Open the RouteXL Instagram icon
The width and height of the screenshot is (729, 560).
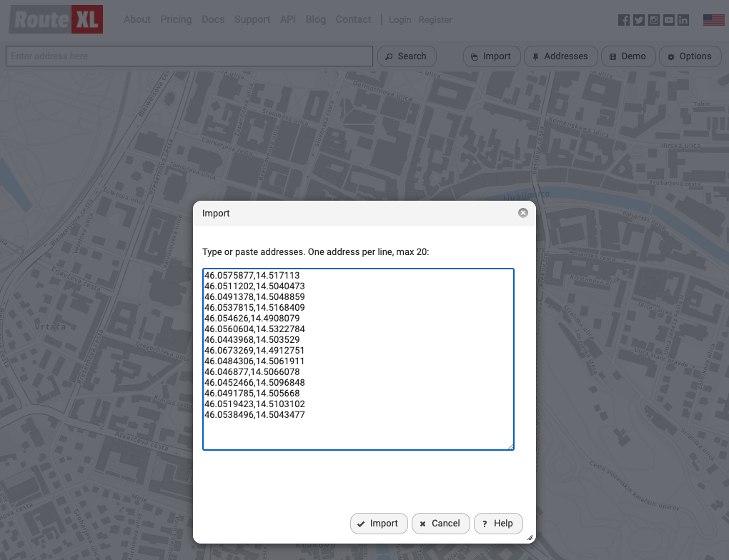(x=654, y=20)
